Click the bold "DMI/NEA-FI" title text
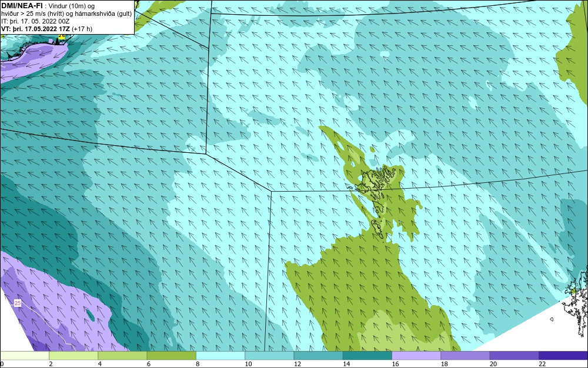Viewport: 588px width, 368px height. [22, 6]
